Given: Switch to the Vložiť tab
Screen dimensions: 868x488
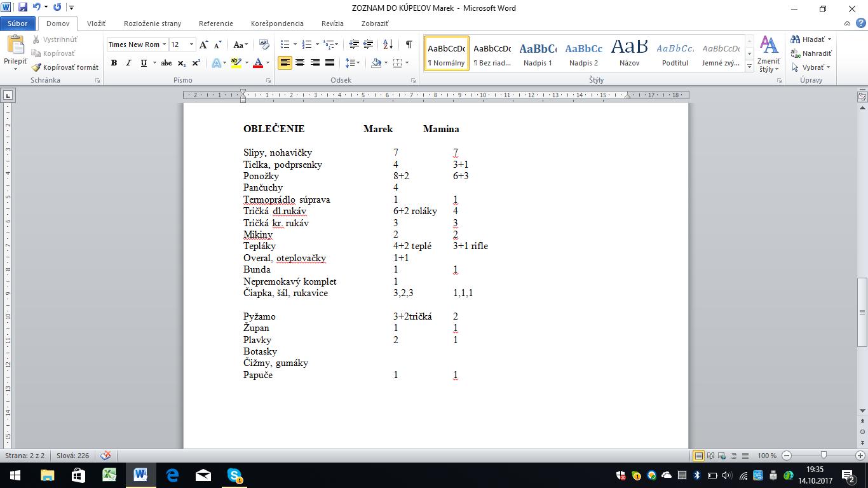Looking at the screenshot, I should (96, 24).
